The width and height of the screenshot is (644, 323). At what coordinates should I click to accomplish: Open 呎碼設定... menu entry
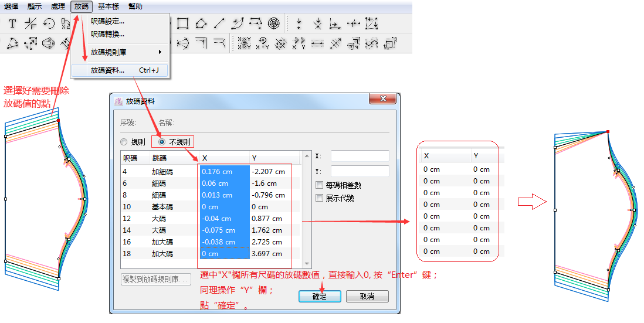tap(107, 21)
